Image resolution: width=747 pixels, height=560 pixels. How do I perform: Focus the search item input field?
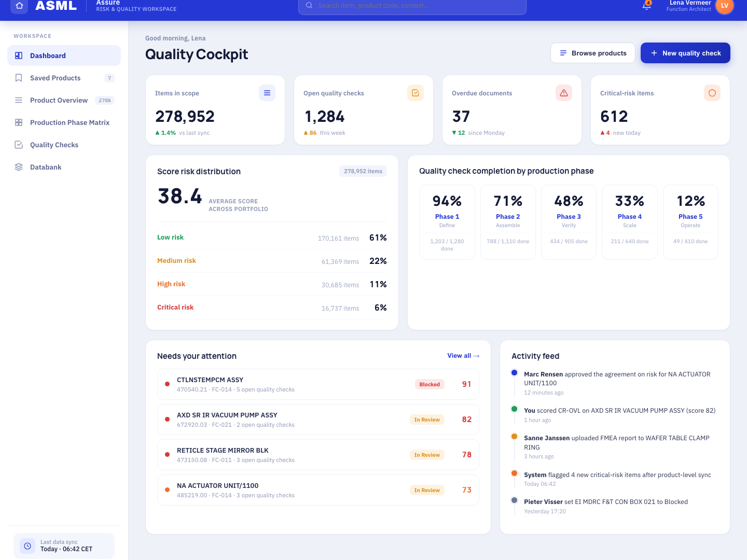412,5
